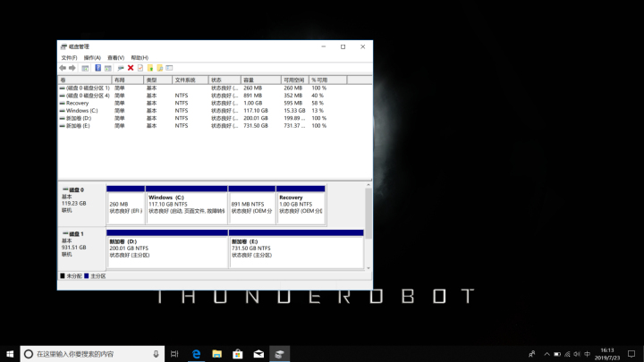The height and width of the screenshot is (362, 644).
Task: Click the 13 % free cell
Action: [x=318, y=111]
